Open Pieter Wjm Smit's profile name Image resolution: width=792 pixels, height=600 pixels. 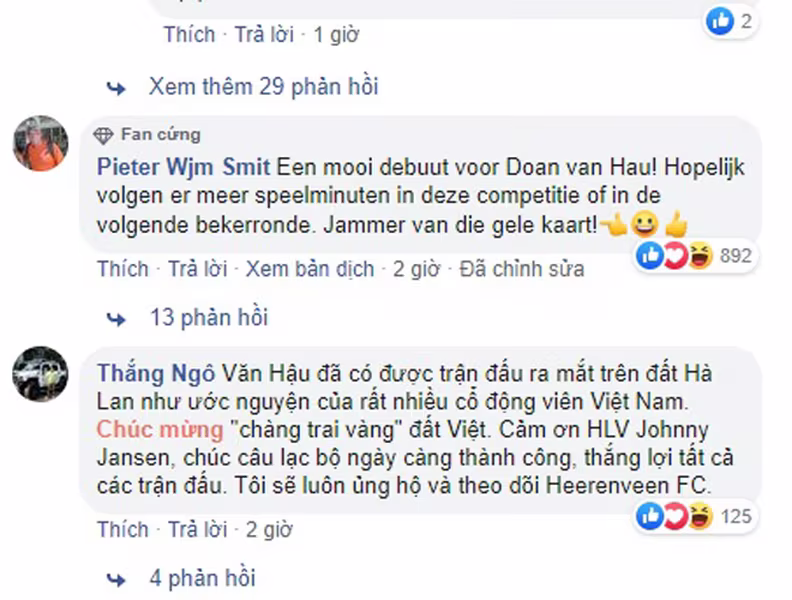pos(183,168)
